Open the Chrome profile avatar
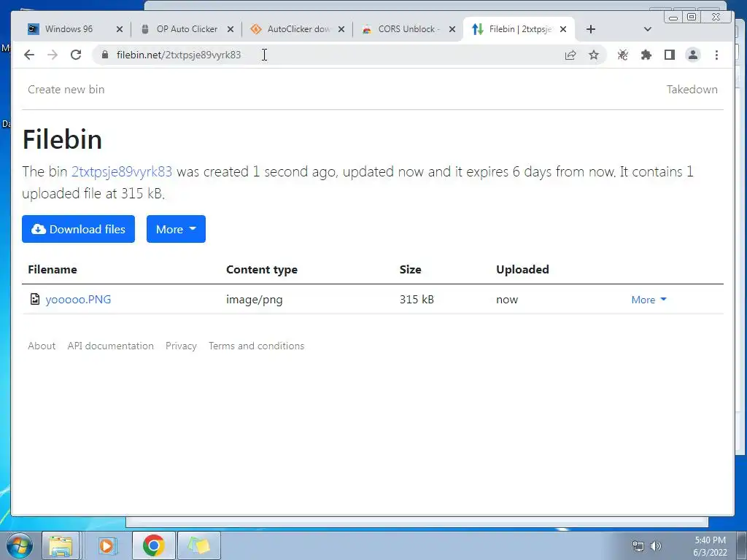The width and height of the screenshot is (747, 560). [693, 55]
